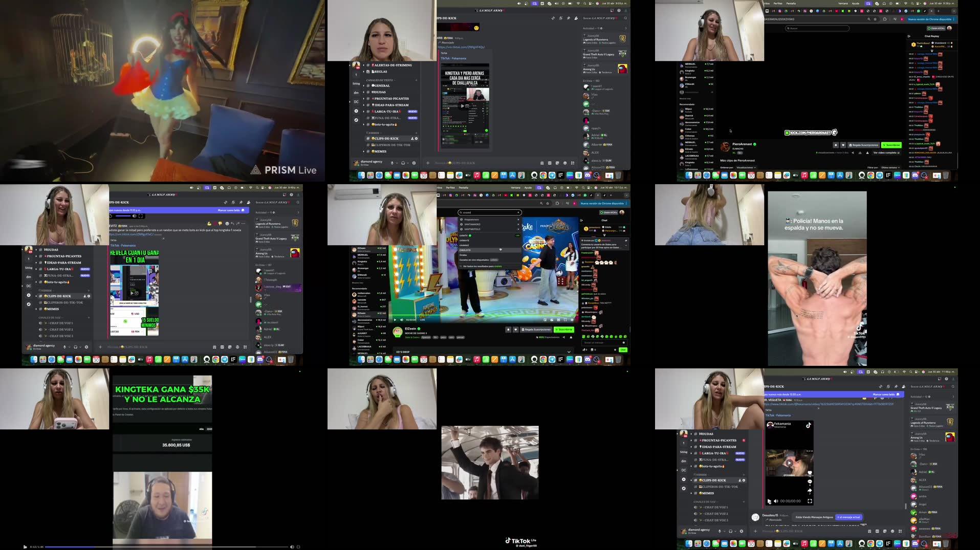
Task: Click the Kick search field above the ElZeein stream
Action: click(490, 212)
